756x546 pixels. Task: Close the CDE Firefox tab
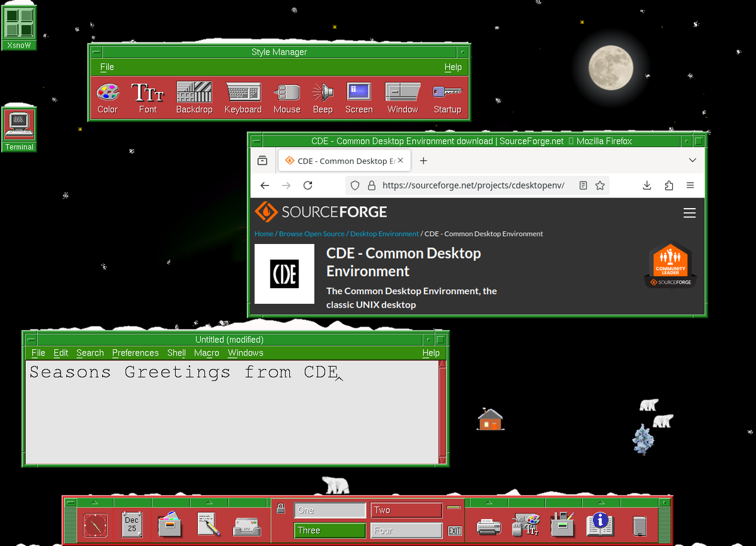click(401, 161)
